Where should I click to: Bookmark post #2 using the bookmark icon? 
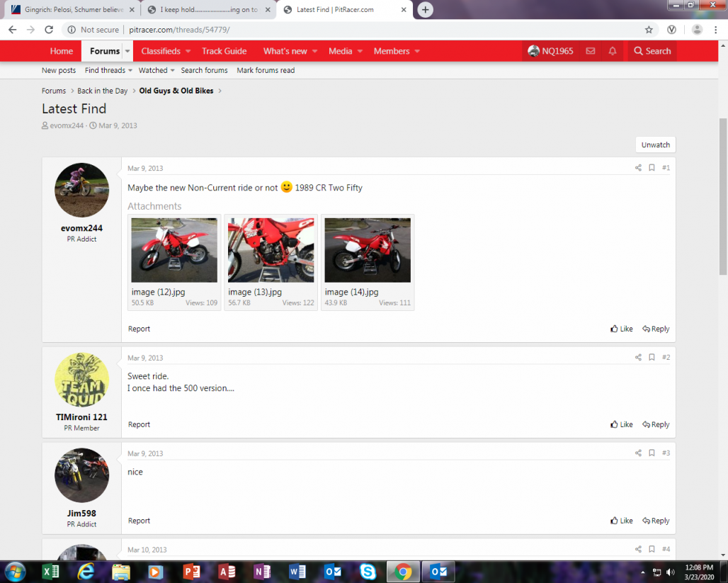(x=652, y=358)
